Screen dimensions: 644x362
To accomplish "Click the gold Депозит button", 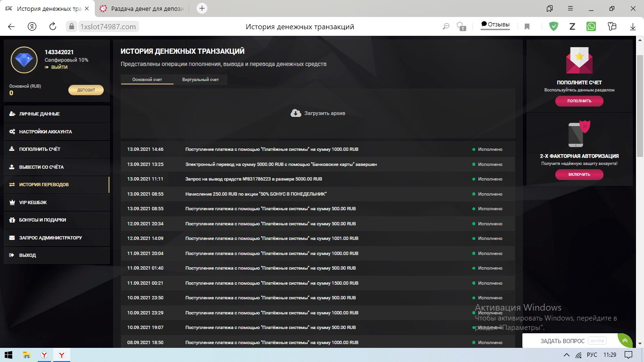I will point(86,90).
